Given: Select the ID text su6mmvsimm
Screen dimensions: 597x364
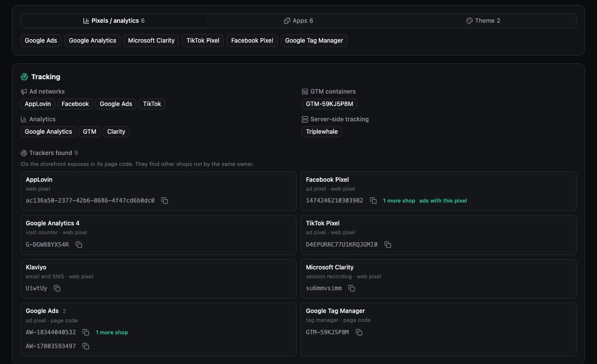Looking at the screenshot, I should pyautogui.click(x=324, y=288).
